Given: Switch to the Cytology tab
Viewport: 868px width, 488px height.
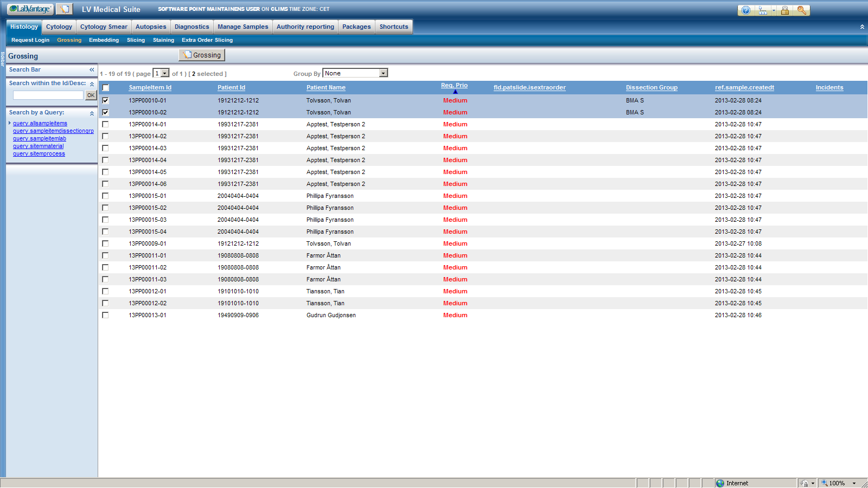Looking at the screenshot, I should point(59,27).
